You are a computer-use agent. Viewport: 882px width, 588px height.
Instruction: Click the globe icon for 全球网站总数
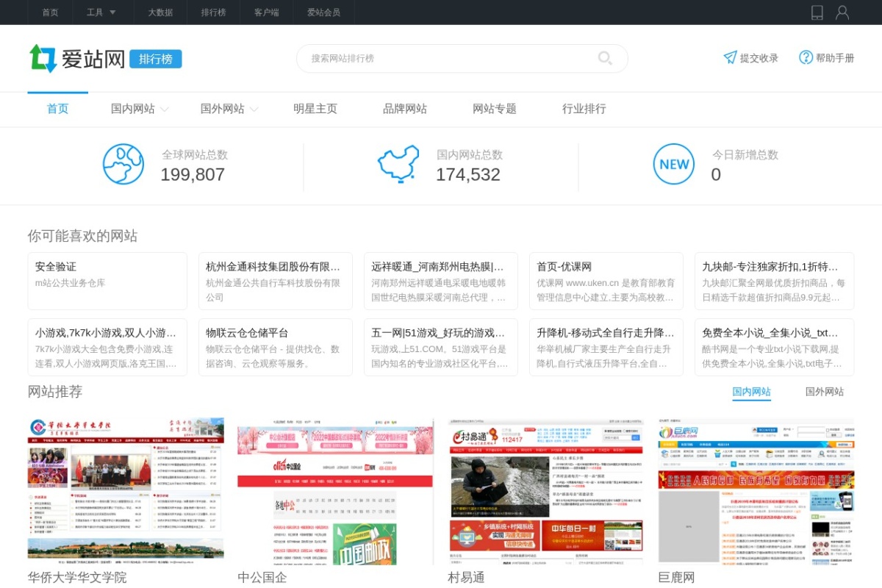pos(123,164)
